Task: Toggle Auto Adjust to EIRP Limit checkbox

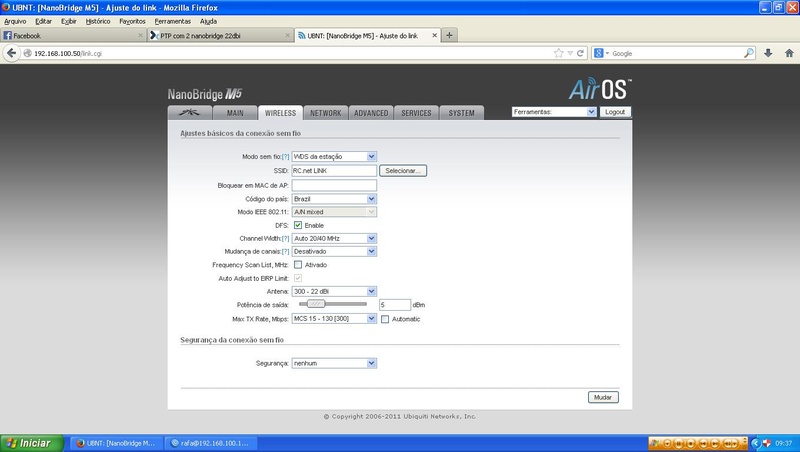Action: (x=298, y=278)
